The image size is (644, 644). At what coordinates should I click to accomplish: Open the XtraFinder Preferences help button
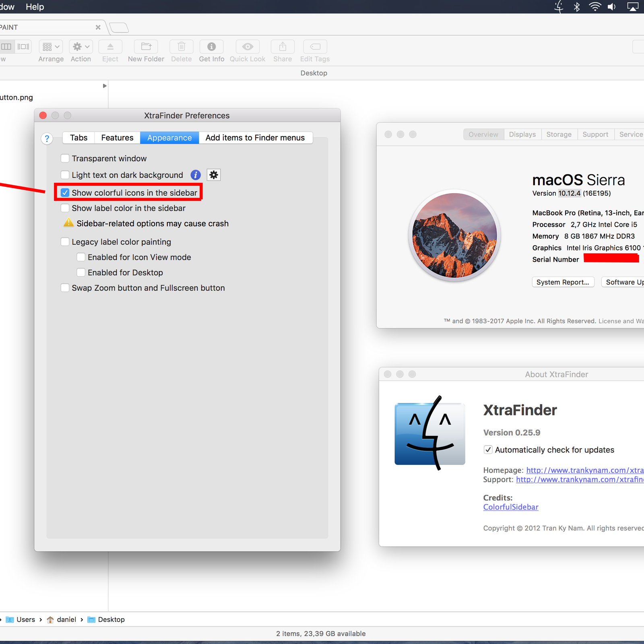pos(47,138)
